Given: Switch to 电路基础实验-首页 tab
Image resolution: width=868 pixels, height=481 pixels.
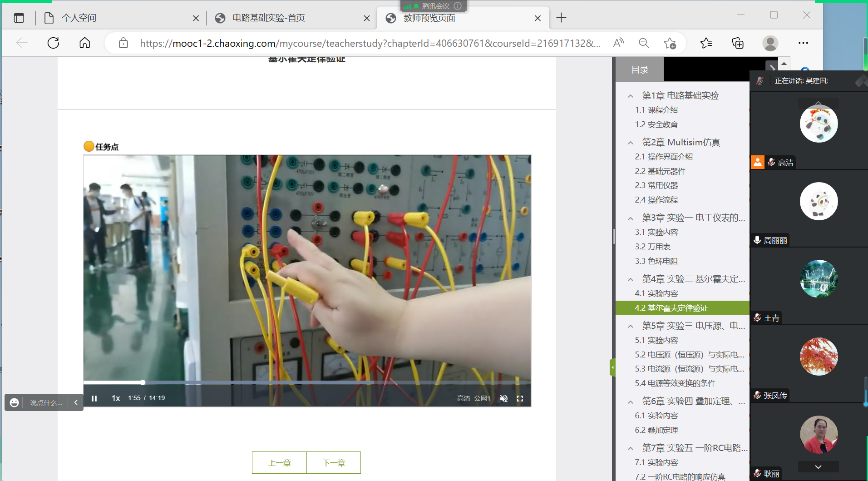Looking at the screenshot, I should (x=268, y=18).
